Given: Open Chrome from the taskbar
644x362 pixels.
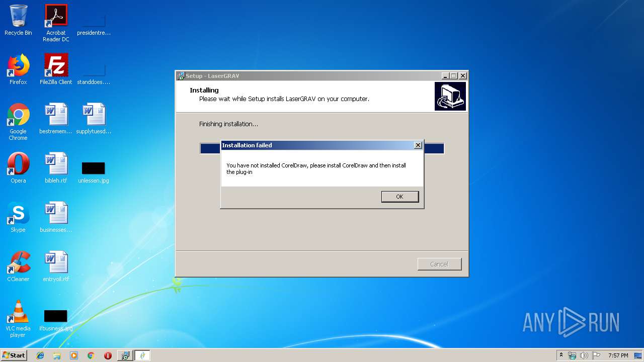Looking at the screenshot, I should pyautogui.click(x=91, y=355).
